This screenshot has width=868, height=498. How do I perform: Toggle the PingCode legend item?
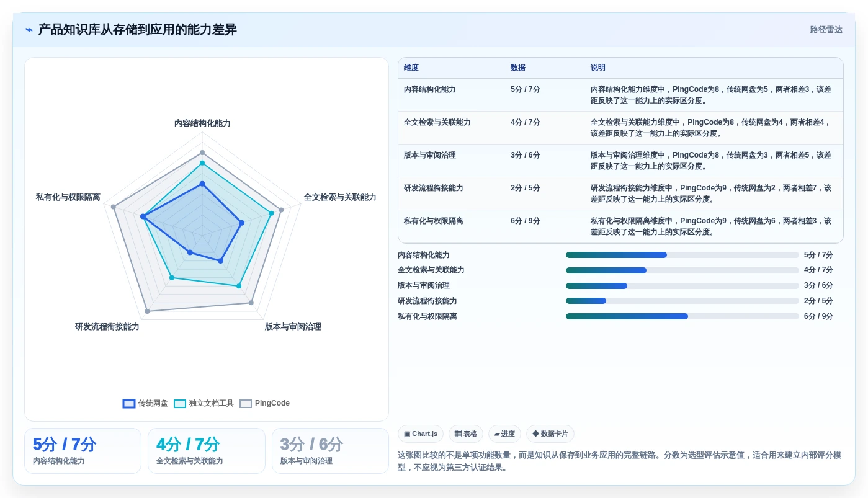[x=264, y=403]
